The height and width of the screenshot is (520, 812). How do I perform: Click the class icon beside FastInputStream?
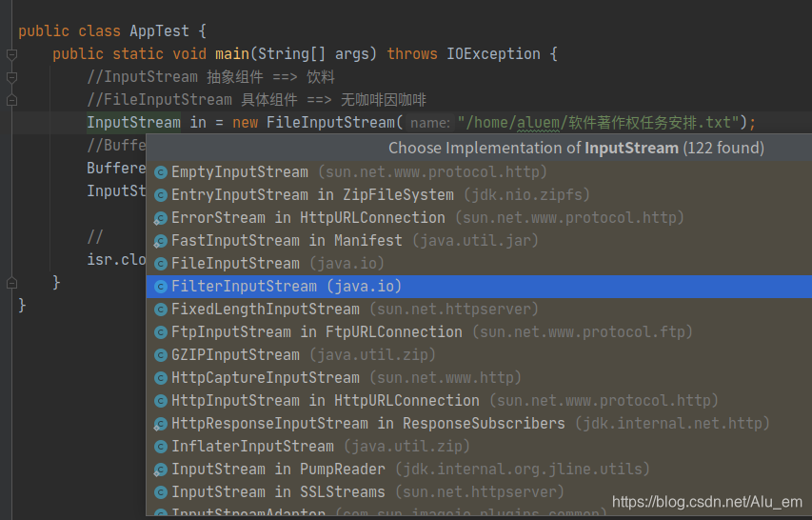pos(161,241)
